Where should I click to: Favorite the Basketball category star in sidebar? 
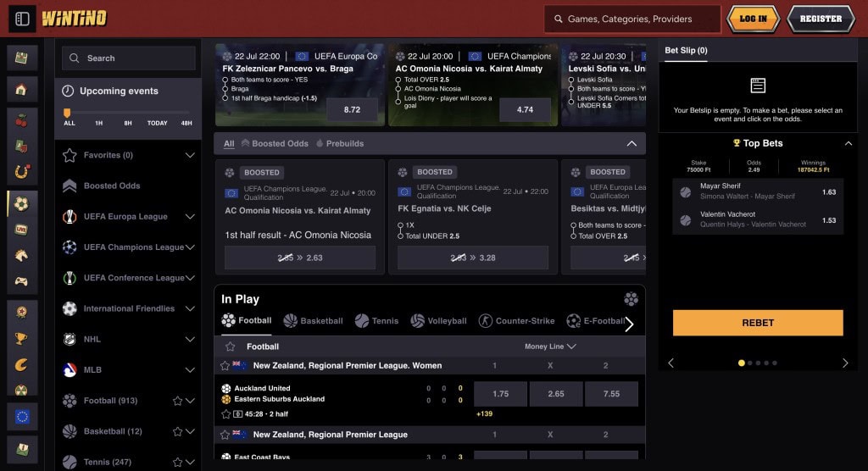click(177, 432)
